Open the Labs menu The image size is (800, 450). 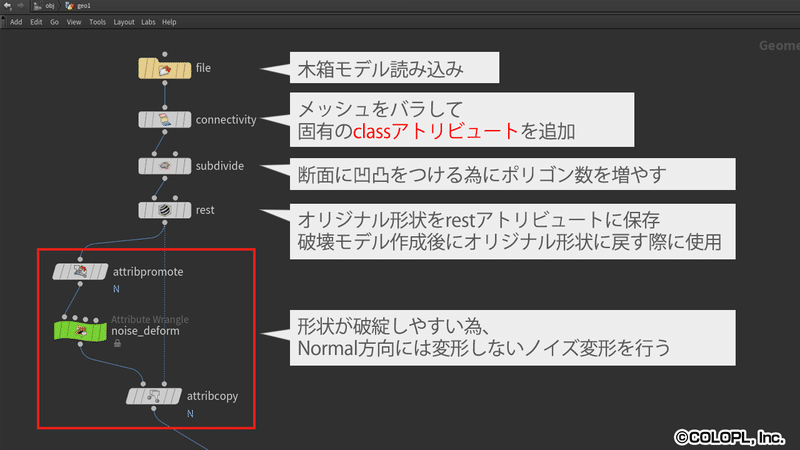click(148, 22)
